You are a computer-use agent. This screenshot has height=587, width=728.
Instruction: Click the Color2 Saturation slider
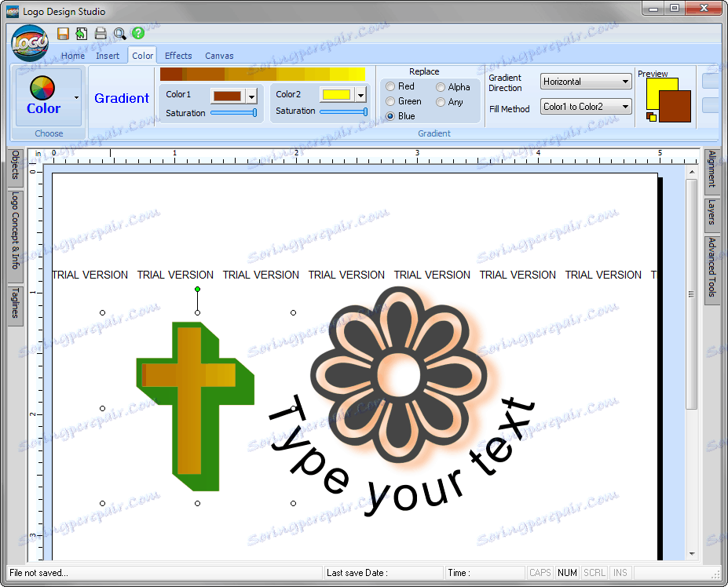point(343,111)
